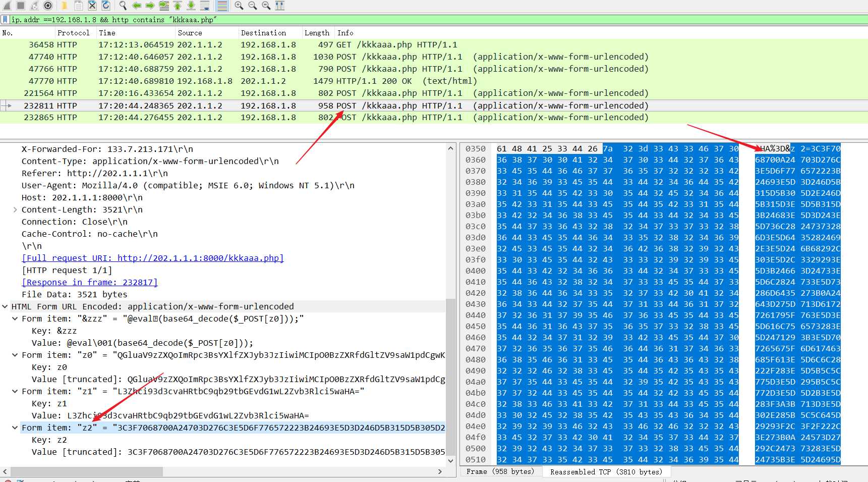The height and width of the screenshot is (482, 868).
Task: Click details pane horizontal scroll-right arrow
Action: pyautogui.click(x=440, y=471)
